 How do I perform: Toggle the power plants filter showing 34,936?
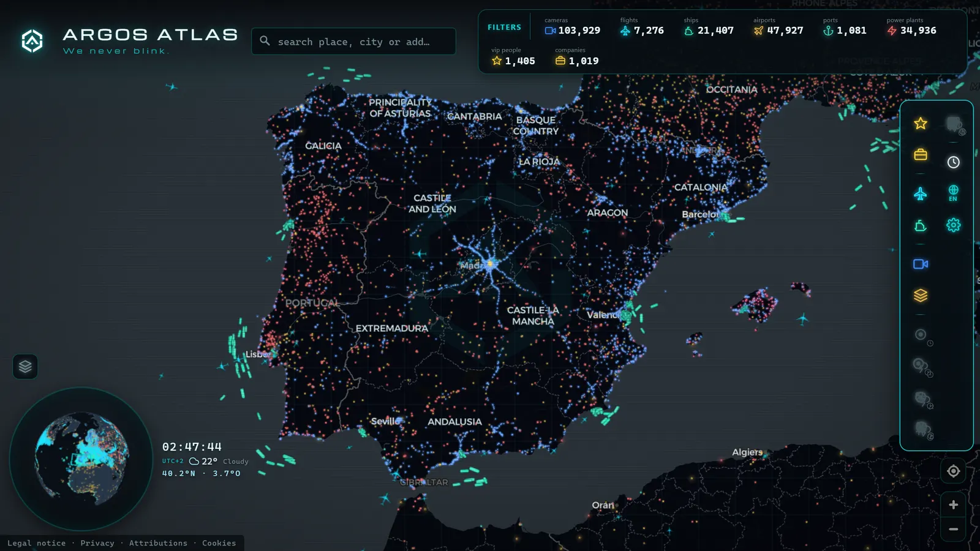[911, 26]
